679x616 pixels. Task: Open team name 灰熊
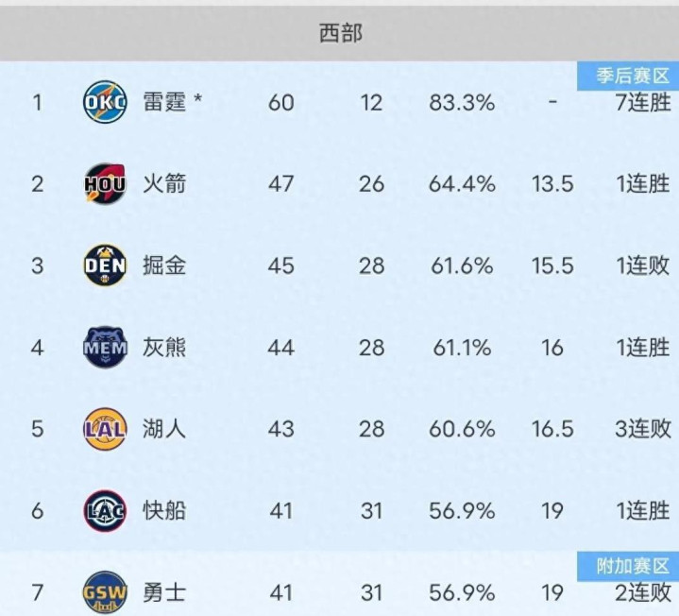tap(164, 348)
